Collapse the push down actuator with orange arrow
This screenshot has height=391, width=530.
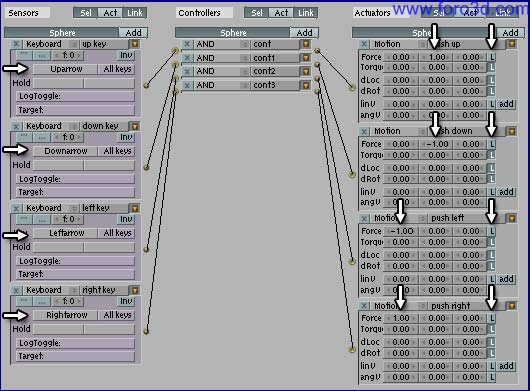tap(512, 131)
